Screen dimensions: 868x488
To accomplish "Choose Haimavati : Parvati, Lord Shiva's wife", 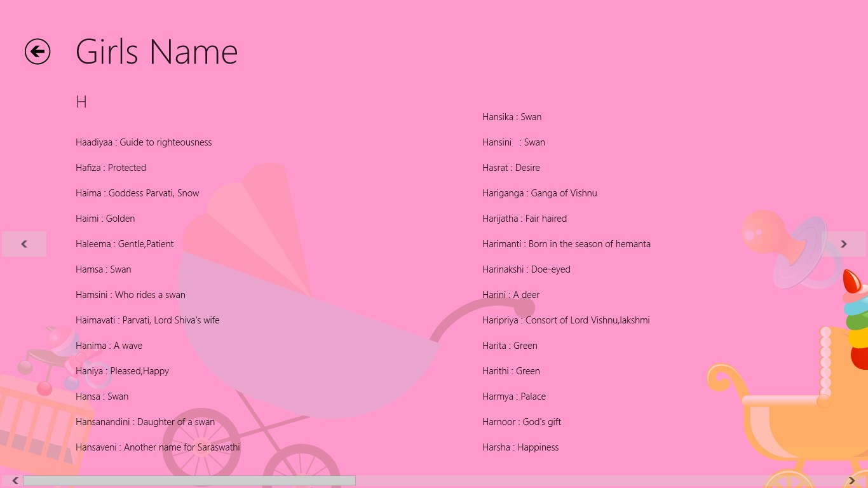I will [147, 320].
